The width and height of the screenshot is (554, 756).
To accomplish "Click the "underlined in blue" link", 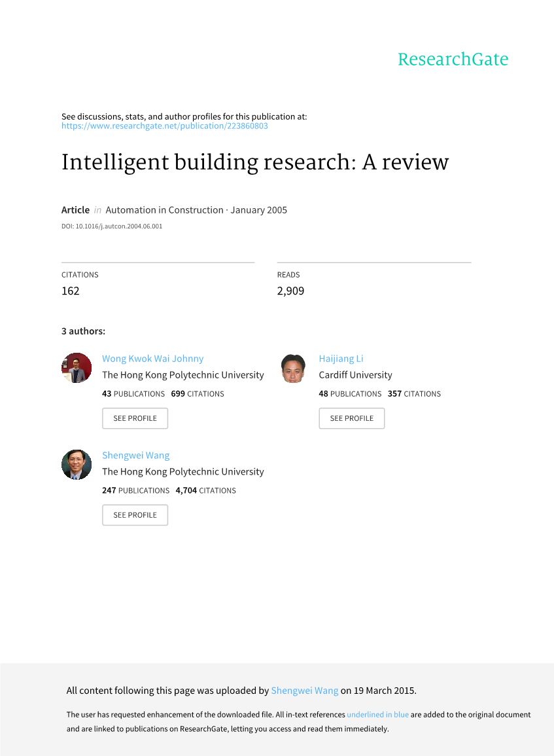I will 377,715.
